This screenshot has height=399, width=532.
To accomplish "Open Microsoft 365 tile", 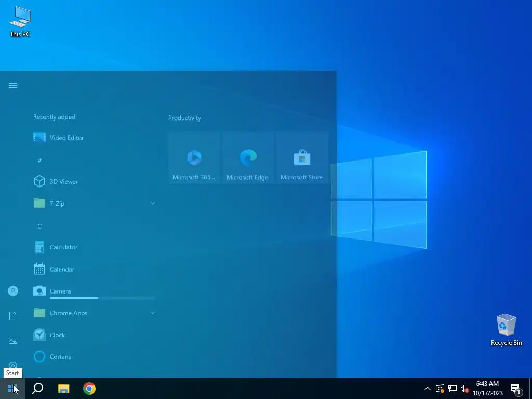I will (x=194, y=158).
